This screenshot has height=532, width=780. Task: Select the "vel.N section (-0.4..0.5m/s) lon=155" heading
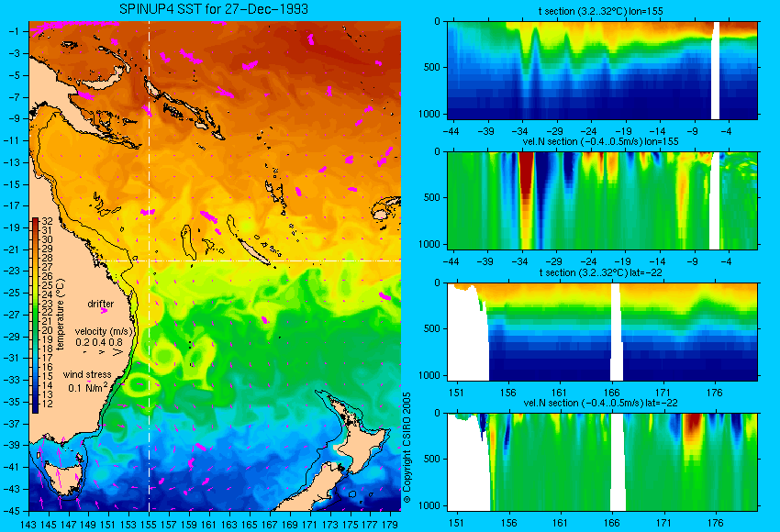tap(600, 141)
